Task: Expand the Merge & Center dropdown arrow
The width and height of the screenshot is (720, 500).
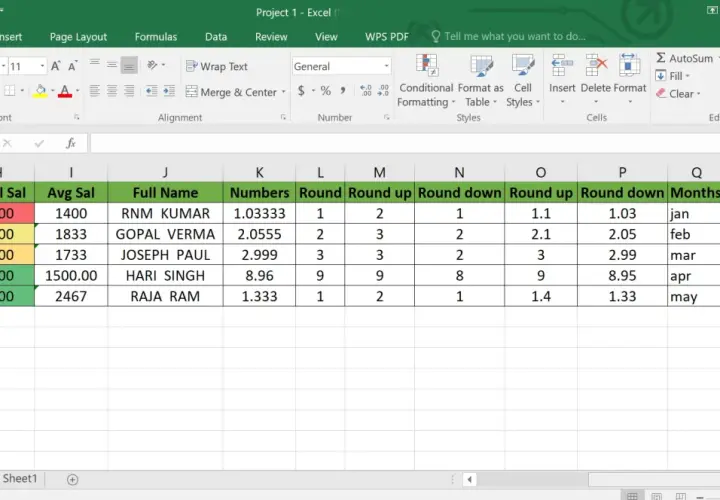Action: tap(283, 92)
